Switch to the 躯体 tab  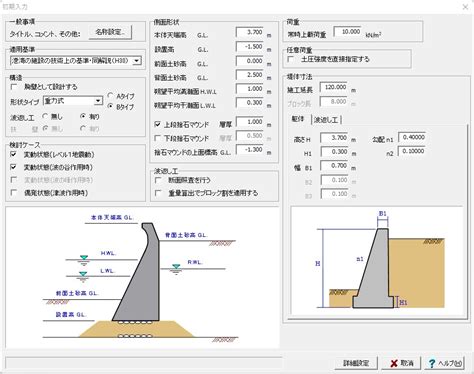[298, 119]
